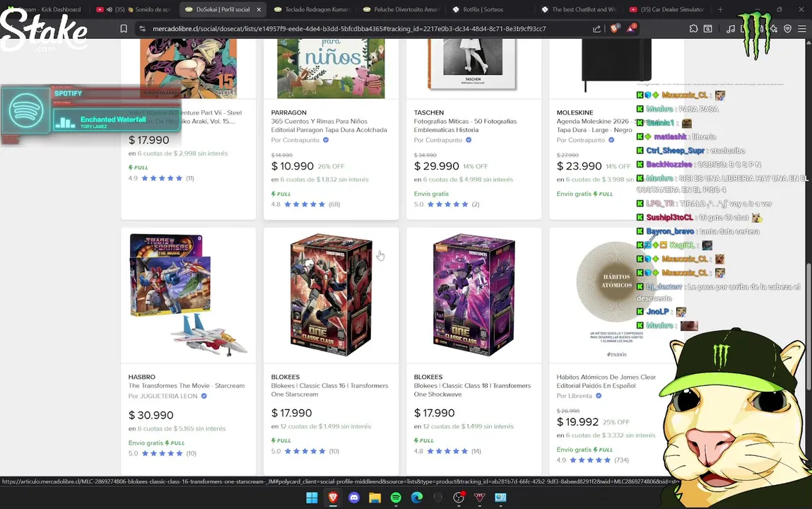The image size is (812, 509).
Task: Click verified badge next to JUGUETERIA LEON
Action: tap(204, 396)
